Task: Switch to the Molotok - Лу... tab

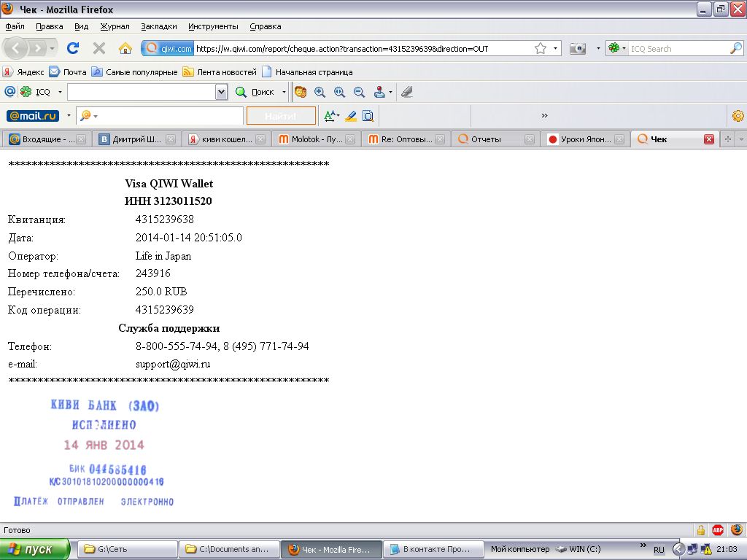Action: pos(315,139)
